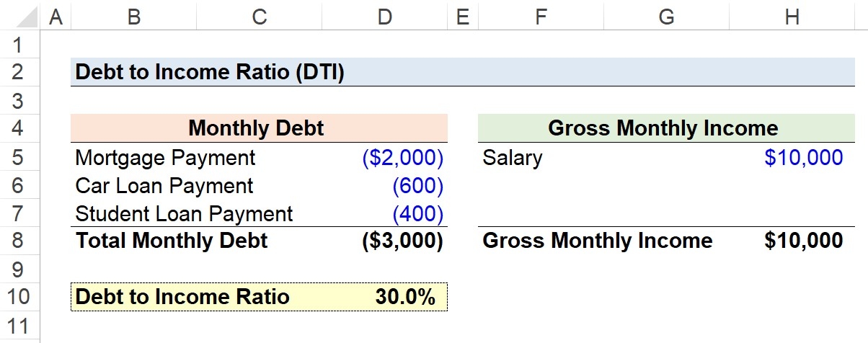Click row 8 header to select the row
868x343 pixels.
click(19, 241)
